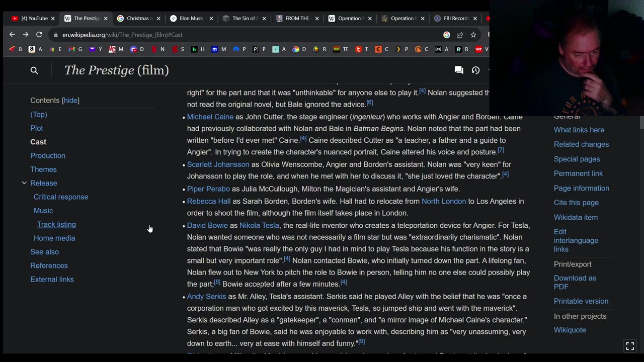This screenshot has height=362, width=644.
Task: Jump to Plot in contents
Action: pyautogui.click(x=37, y=128)
